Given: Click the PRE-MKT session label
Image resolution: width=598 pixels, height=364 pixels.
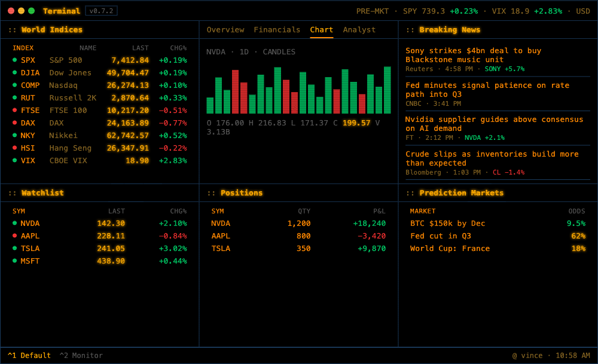Looking at the screenshot, I should (x=372, y=11).
